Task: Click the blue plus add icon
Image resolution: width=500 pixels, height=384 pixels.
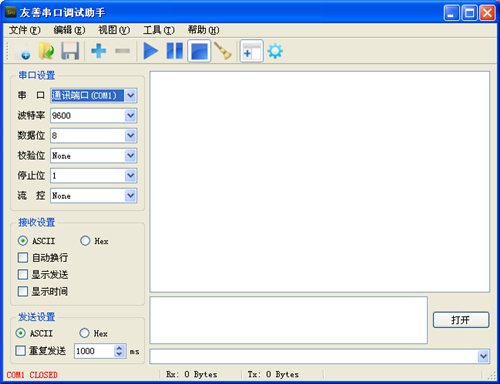Action: [x=98, y=51]
